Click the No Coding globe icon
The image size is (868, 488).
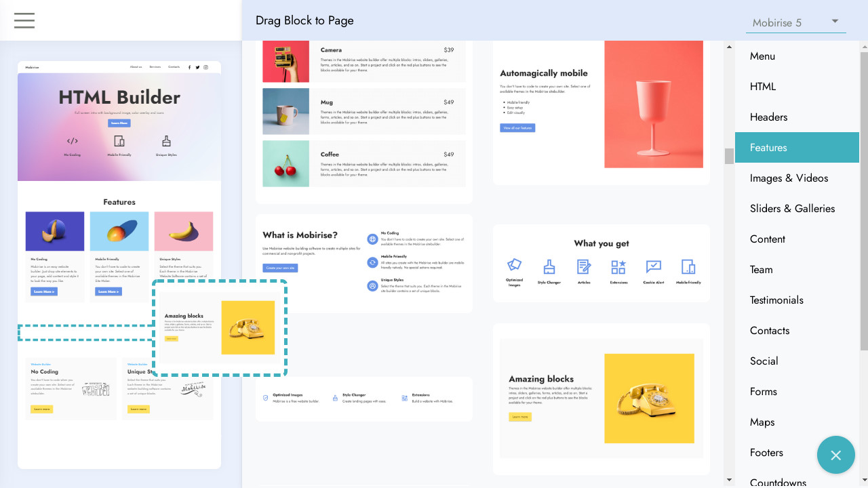(x=372, y=239)
